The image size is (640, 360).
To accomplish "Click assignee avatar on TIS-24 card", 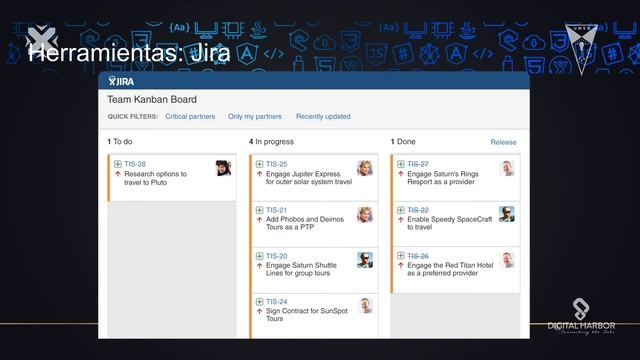I will 366,306.
